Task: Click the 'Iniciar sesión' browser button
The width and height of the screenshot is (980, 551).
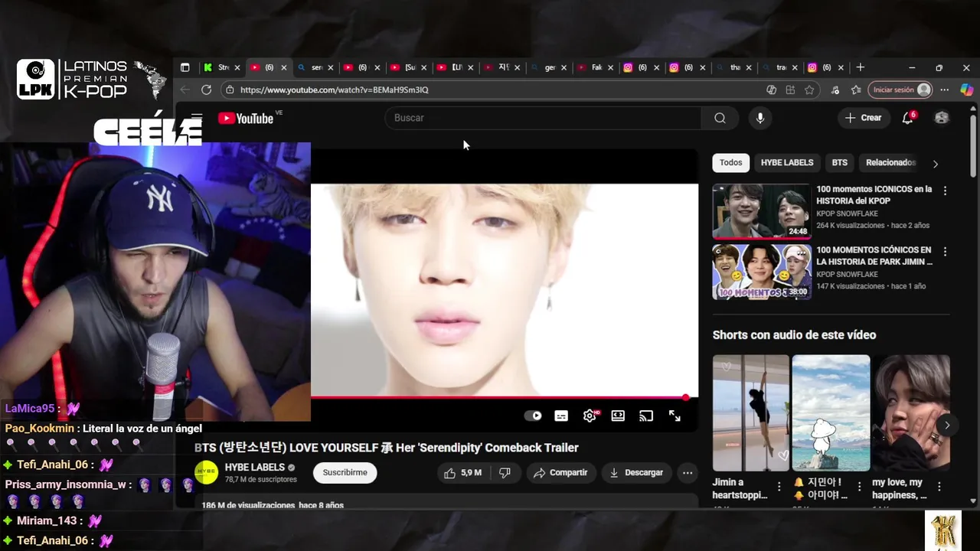Action: [x=902, y=90]
